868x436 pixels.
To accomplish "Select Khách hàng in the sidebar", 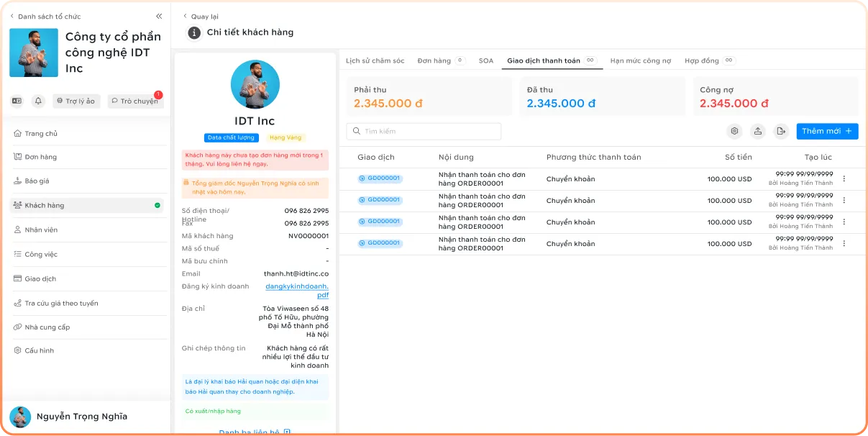I will 88,206.
